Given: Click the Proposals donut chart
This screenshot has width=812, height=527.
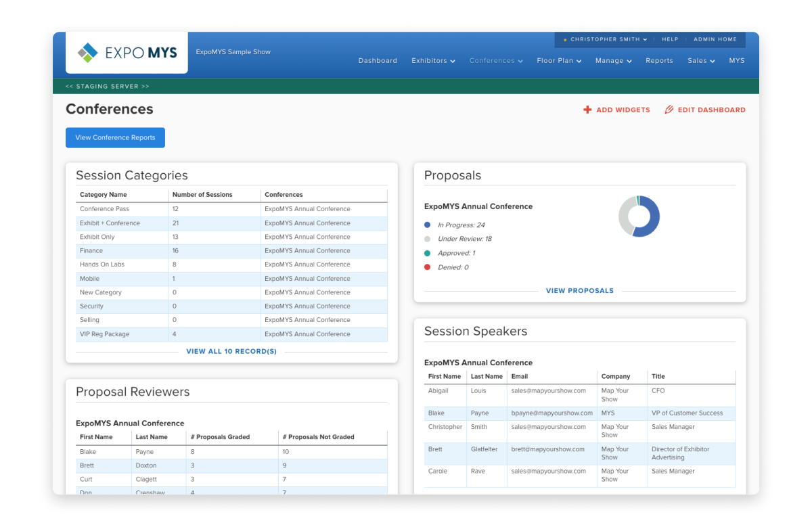Looking at the screenshot, I should pyautogui.click(x=639, y=215).
